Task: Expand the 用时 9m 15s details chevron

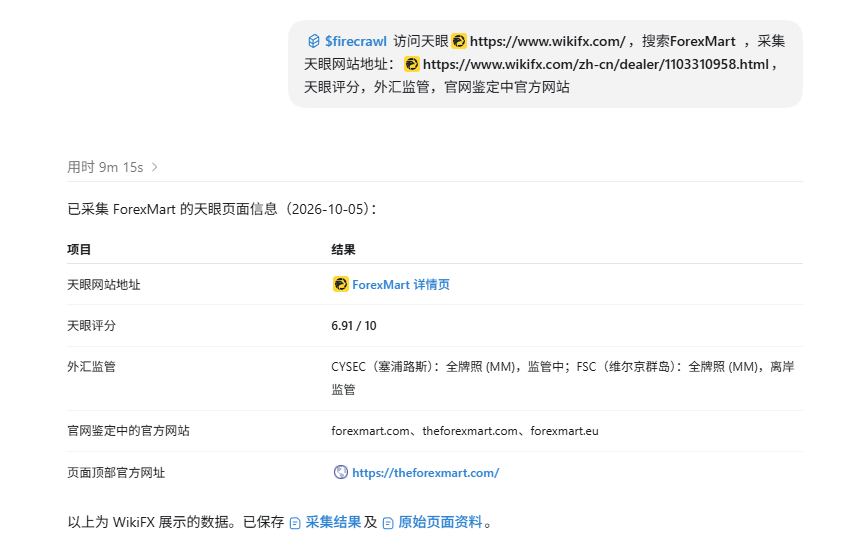Action: tap(154, 167)
